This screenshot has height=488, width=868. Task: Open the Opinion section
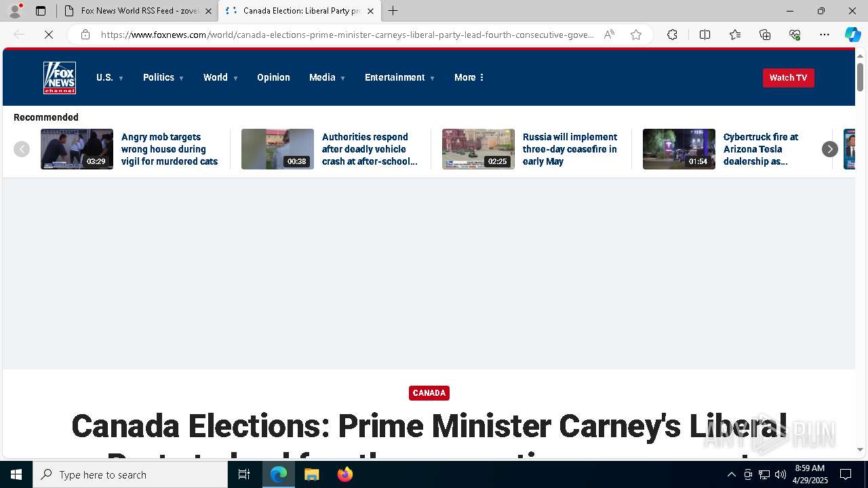[x=273, y=77]
